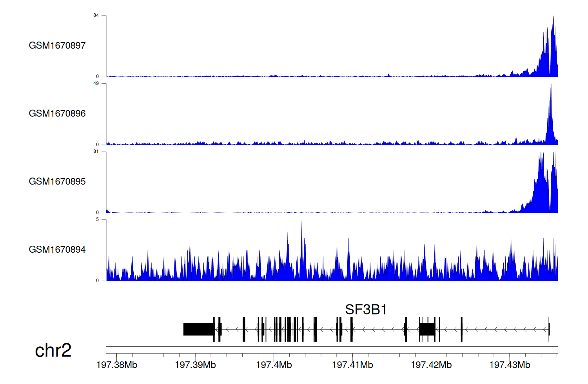Select the largest leftmost SF3B1 exon block

[198, 329]
